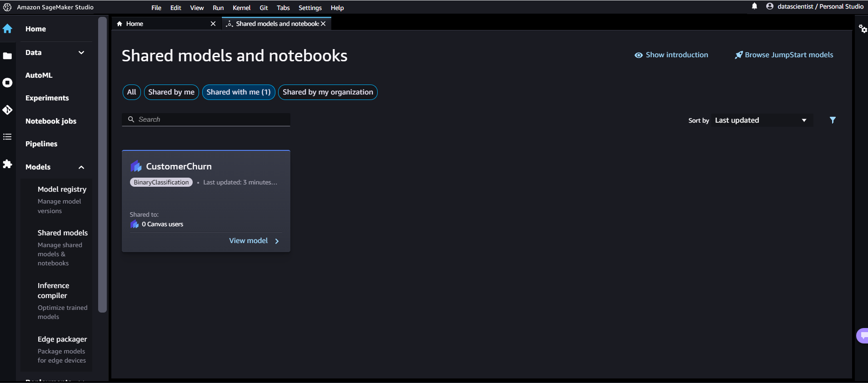
Task: Open Inference compiler under Models
Action: [53, 291]
